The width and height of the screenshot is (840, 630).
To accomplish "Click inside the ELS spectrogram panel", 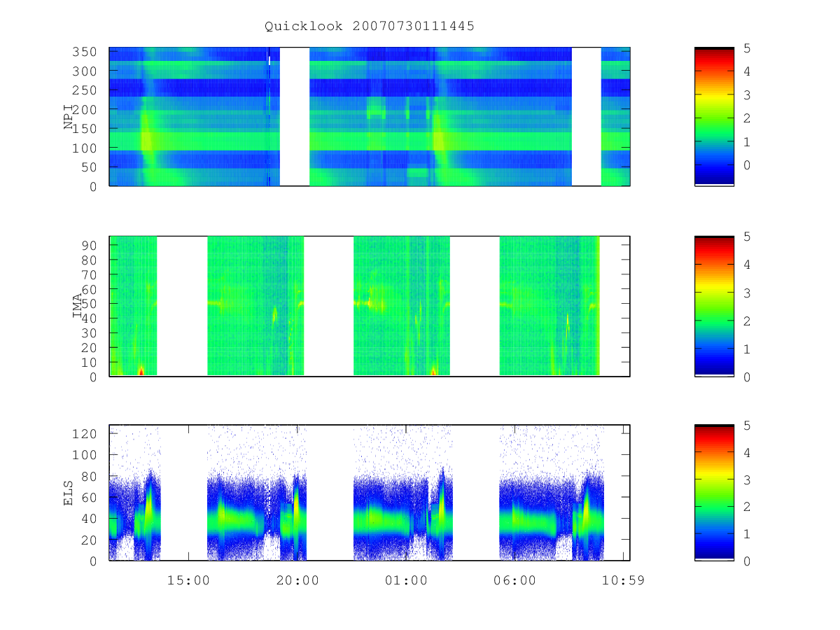I will tap(370, 493).
